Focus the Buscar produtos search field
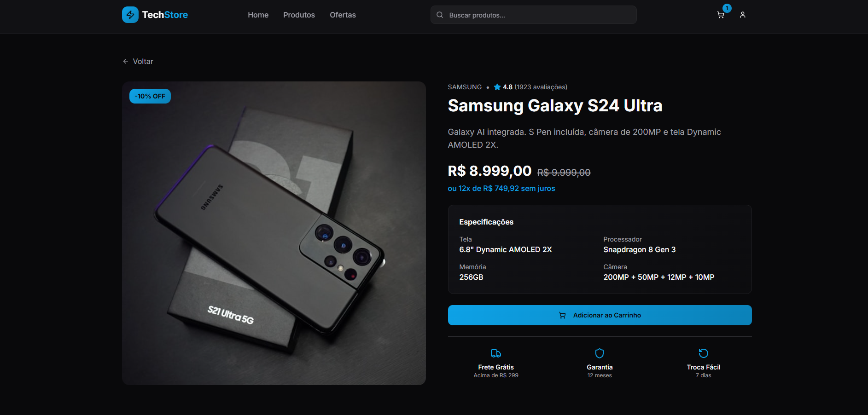Image resolution: width=868 pixels, height=415 pixels. (539, 15)
